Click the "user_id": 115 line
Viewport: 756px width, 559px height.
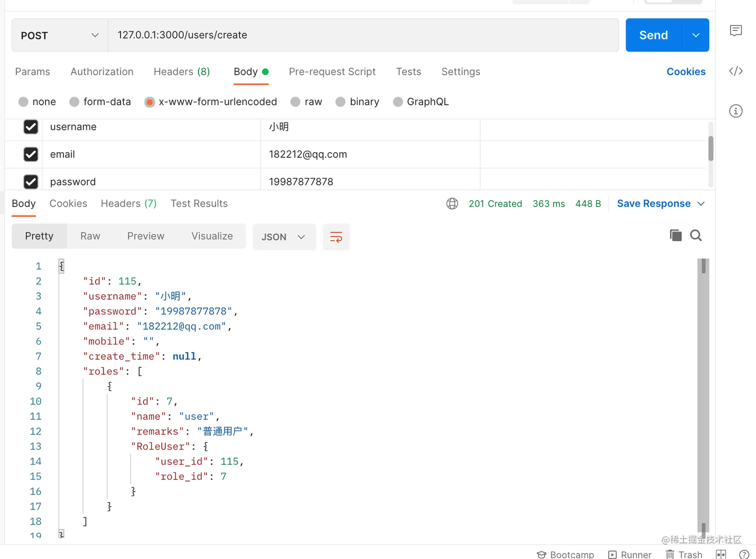pos(199,461)
